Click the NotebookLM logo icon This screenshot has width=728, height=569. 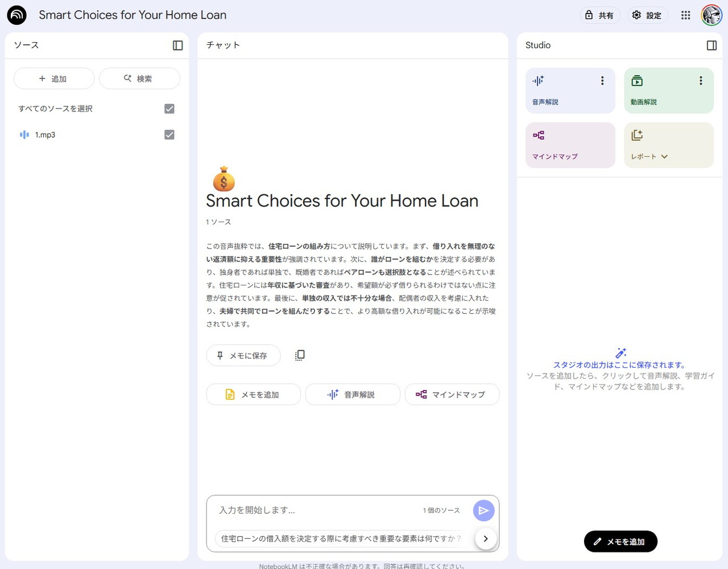tap(17, 15)
